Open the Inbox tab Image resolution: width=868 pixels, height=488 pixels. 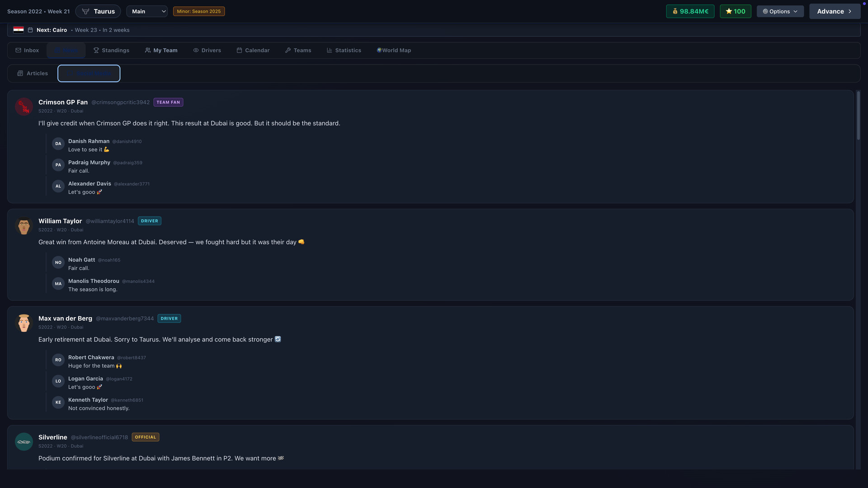27,50
